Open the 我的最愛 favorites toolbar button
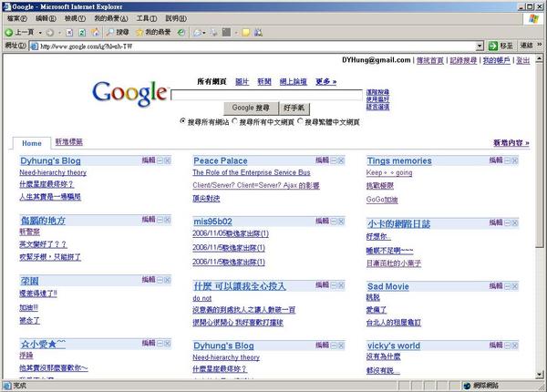This screenshot has width=547, height=392. (153, 33)
